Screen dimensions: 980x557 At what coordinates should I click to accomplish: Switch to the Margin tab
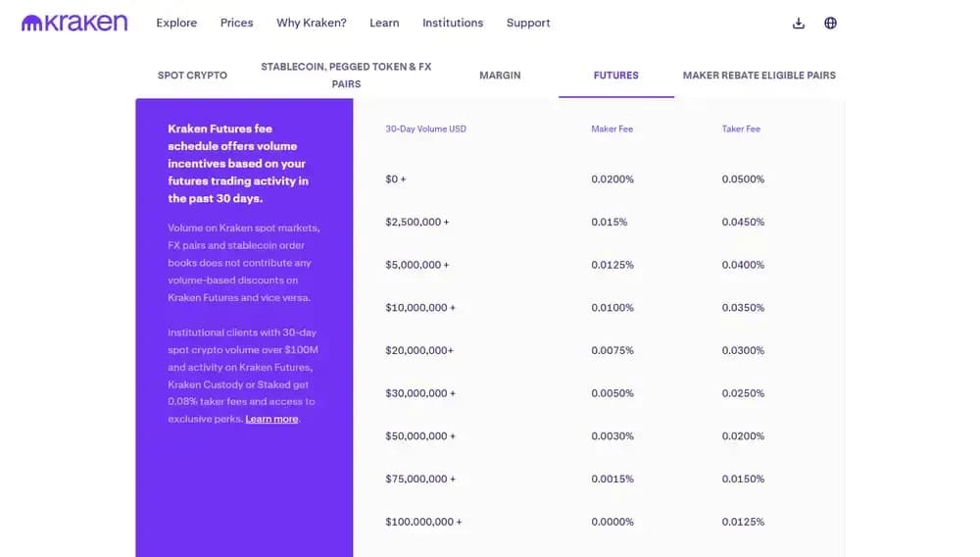coord(500,76)
